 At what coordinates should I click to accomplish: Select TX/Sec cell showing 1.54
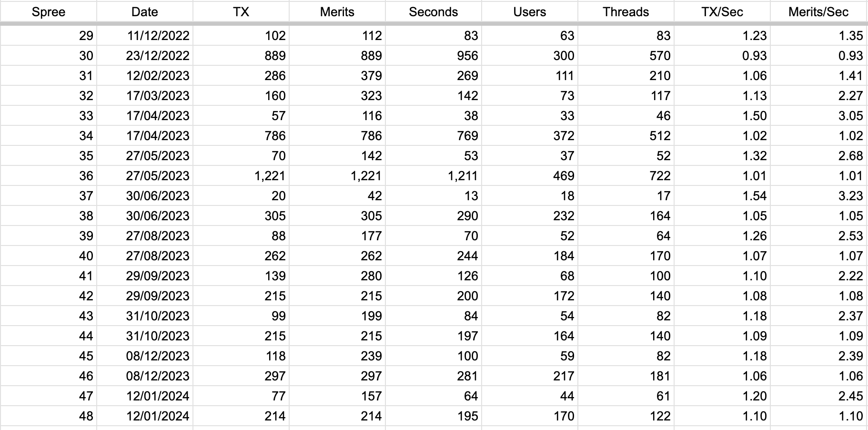coord(722,196)
